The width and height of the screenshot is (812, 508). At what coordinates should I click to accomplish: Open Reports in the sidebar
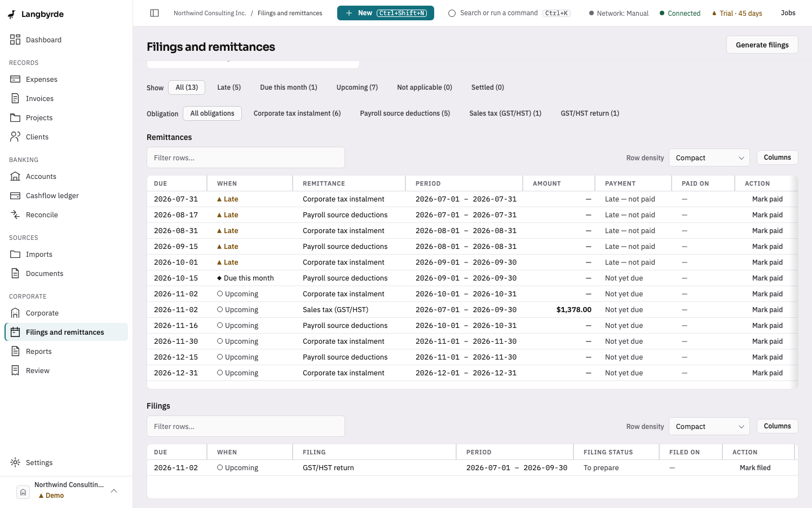tap(67, 351)
